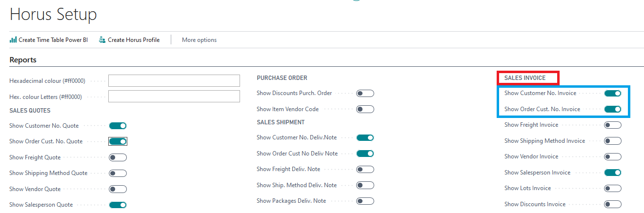Click the Create Horus Profile people icon
This screenshot has width=644, height=213.
(102, 40)
